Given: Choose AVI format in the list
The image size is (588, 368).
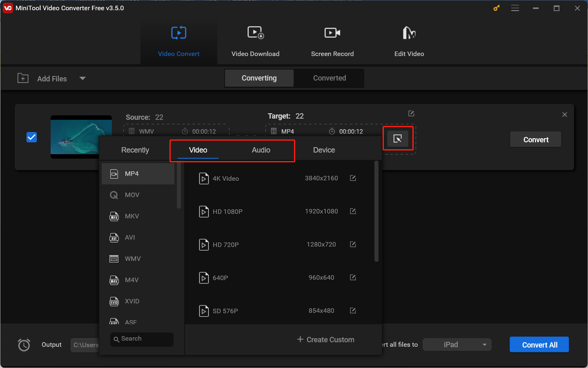Looking at the screenshot, I should click(x=138, y=238).
